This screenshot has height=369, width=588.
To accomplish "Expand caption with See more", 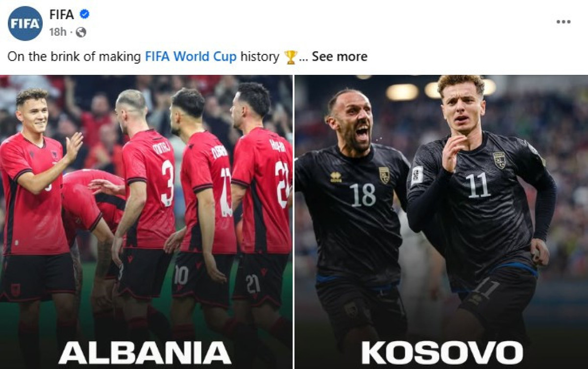I will pos(340,57).
